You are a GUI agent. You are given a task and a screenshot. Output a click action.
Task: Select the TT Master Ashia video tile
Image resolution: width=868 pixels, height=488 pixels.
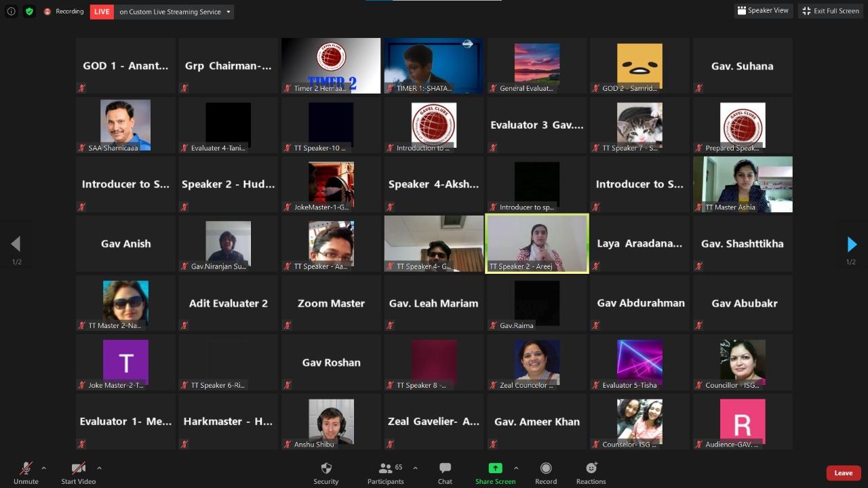click(743, 184)
